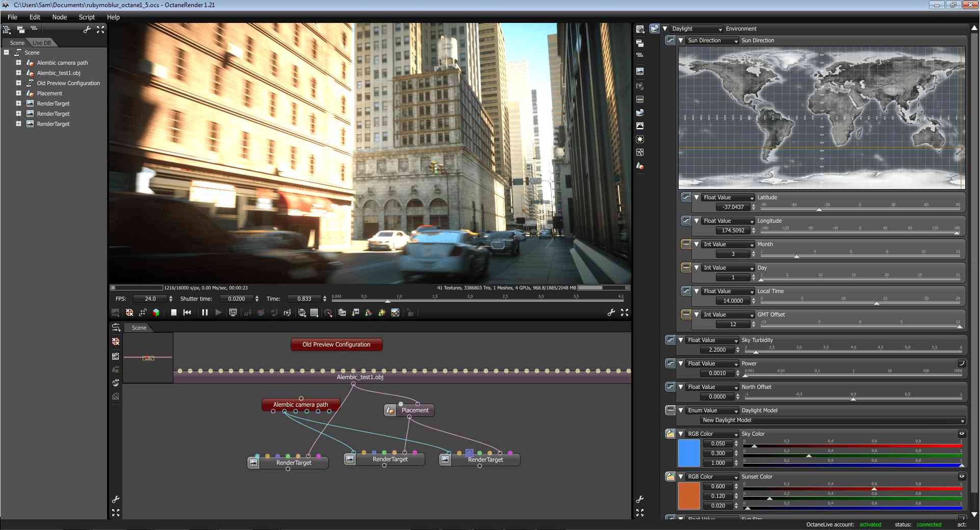The image size is (980, 530).
Task: Rewind the animation to the first frame
Action: (x=187, y=312)
